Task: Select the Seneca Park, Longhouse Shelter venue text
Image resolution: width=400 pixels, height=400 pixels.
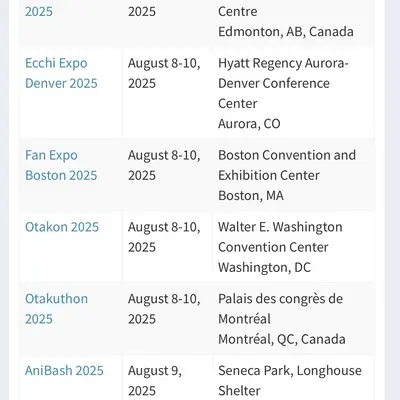Action: point(290,380)
